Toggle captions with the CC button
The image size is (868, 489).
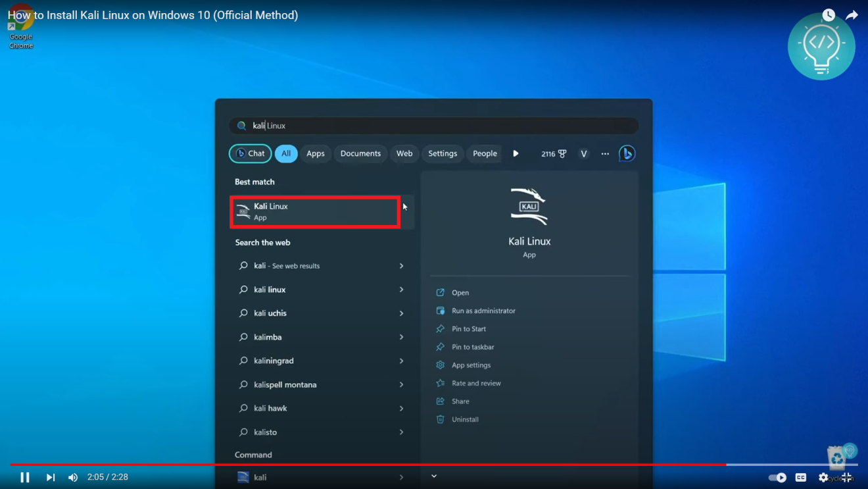point(801,477)
